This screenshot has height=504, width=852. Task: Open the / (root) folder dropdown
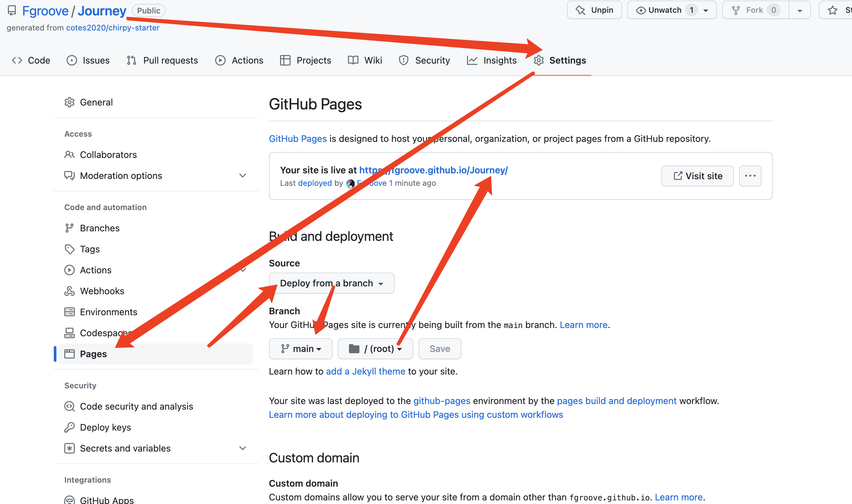pos(375,349)
